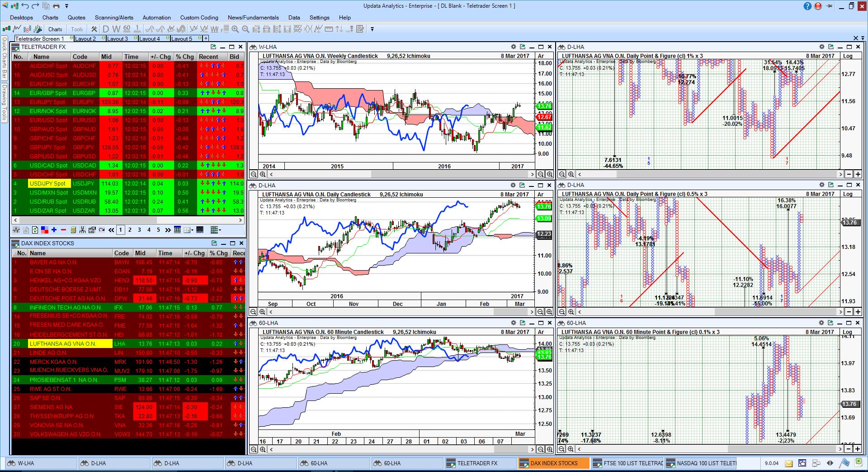Toggle the Charts toolbar mode button
The width and height of the screenshot is (868, 472).
click(x=55, y=29)
